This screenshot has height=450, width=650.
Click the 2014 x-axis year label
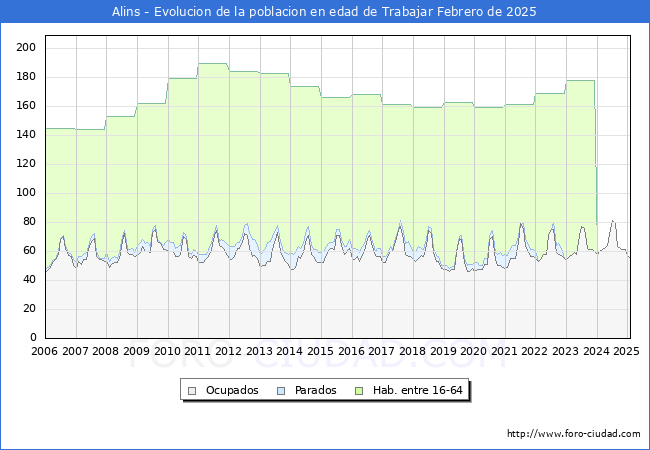point(290,351)
